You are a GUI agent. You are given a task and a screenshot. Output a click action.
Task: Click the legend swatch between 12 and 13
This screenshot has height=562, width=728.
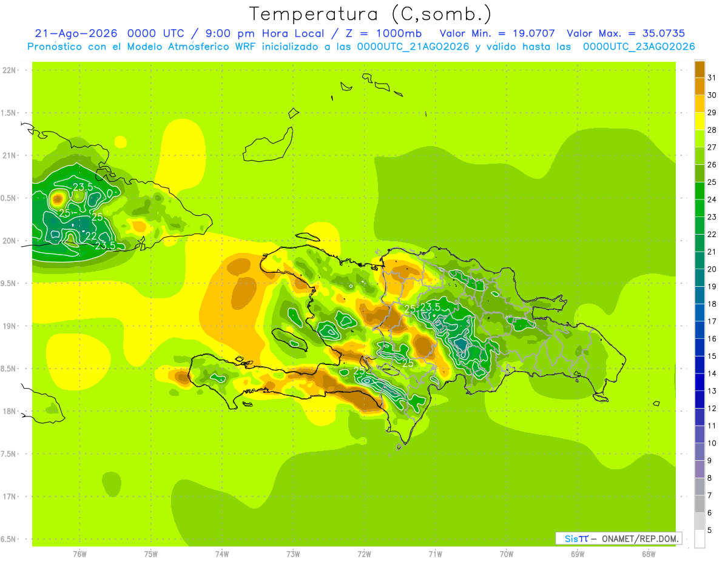point(699,400)
